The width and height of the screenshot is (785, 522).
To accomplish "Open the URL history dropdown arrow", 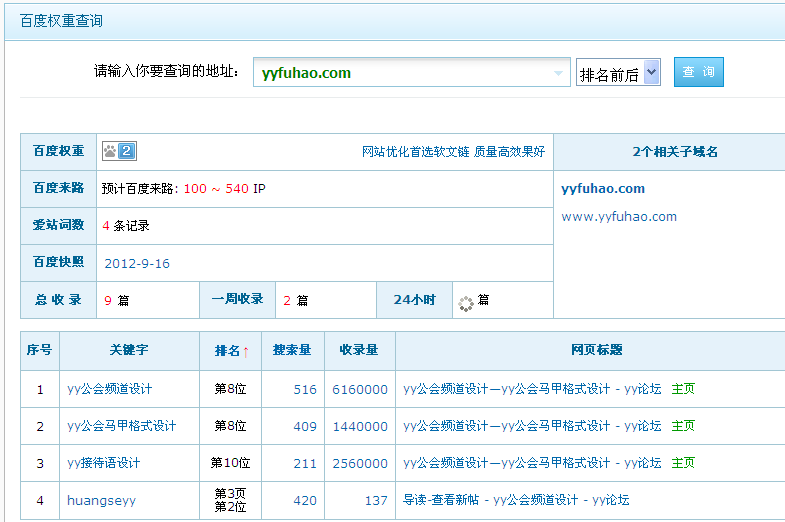I will [x=559, y=73].
